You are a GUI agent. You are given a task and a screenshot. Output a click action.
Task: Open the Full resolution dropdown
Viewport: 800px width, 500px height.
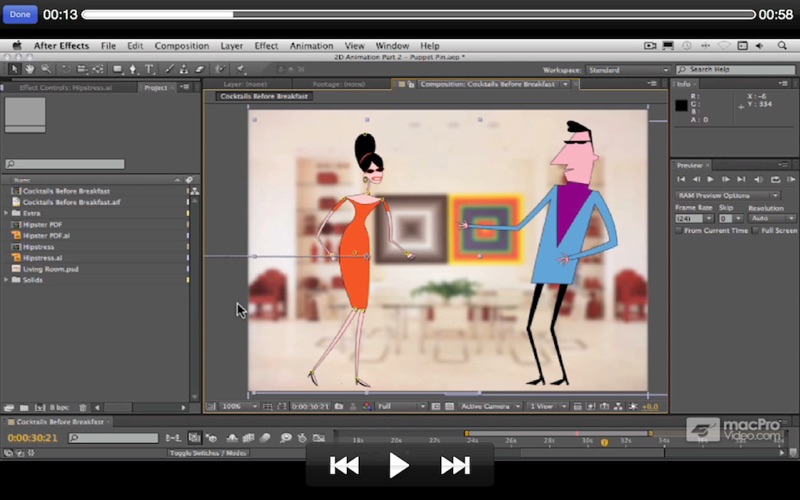click(401, 407)
